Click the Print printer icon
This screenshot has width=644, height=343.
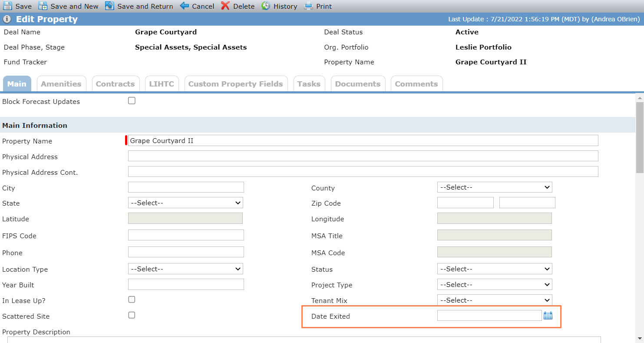[x=308, y=6]
